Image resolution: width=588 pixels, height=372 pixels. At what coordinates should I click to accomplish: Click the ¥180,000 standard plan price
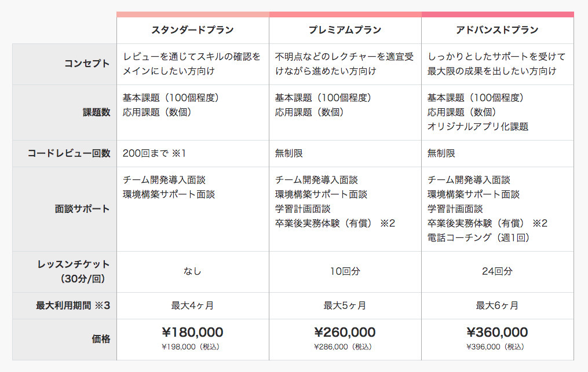point(192,332)
